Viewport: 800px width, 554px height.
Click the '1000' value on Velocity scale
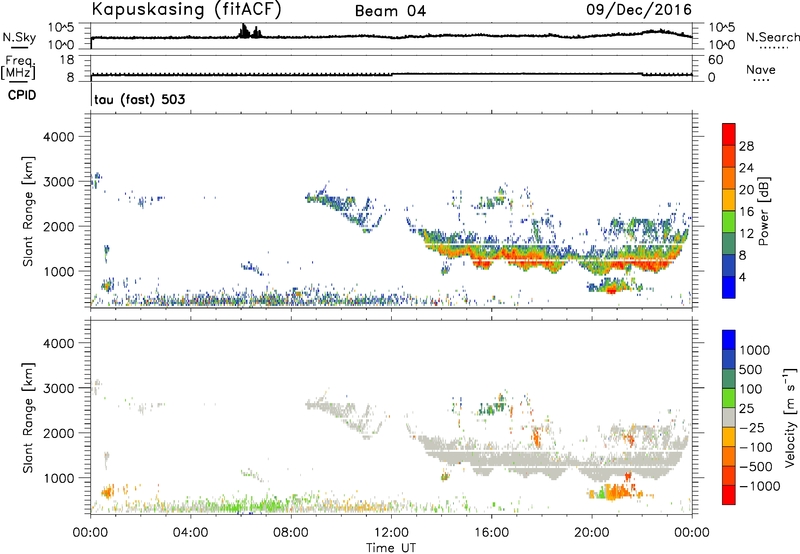(x=755, y=350)
